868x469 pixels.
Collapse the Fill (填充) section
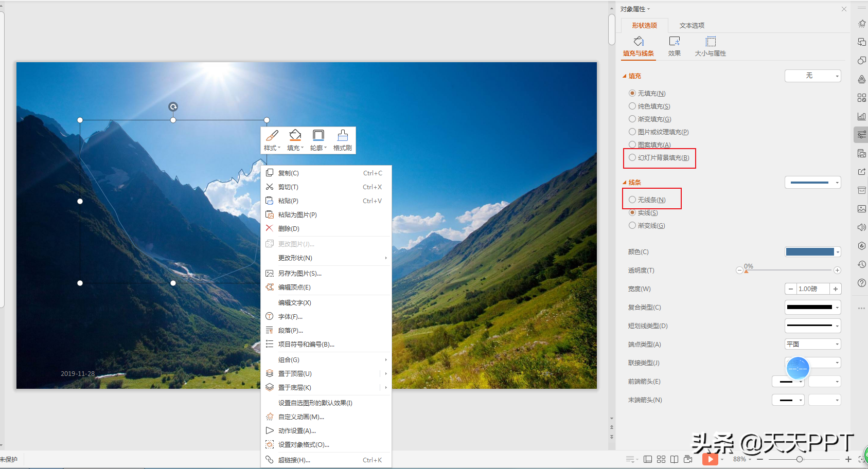[625, 76]
